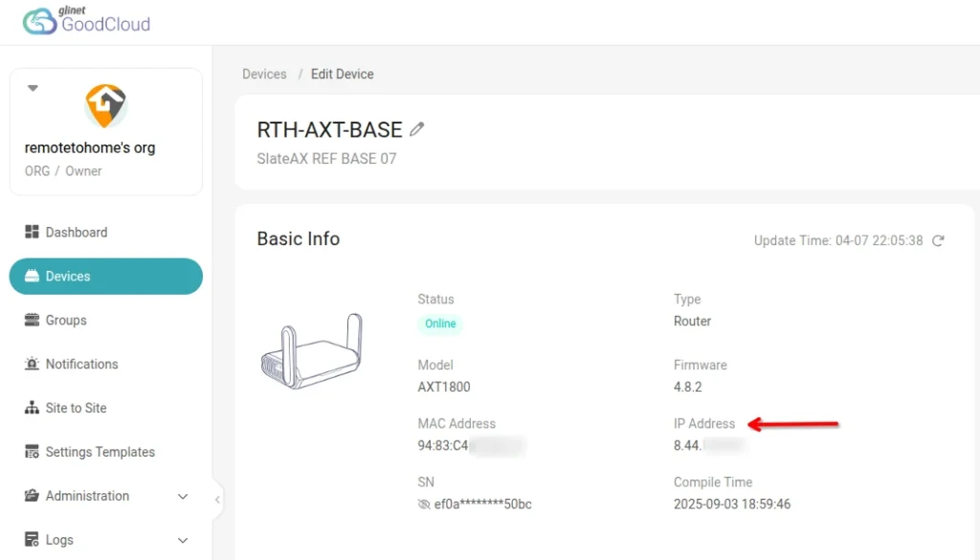
Task: Reveal serial number with the eye icon
Action: [x=424, y=504]
